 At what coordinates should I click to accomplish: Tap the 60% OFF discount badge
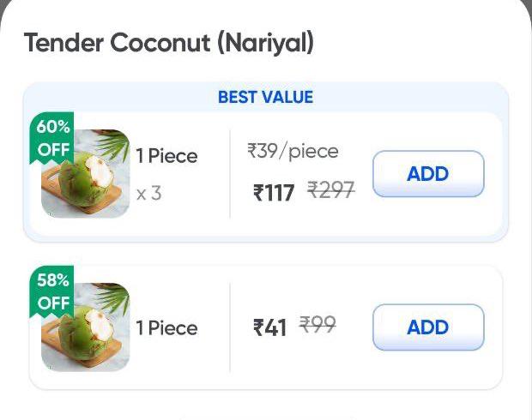pos(52,138)
